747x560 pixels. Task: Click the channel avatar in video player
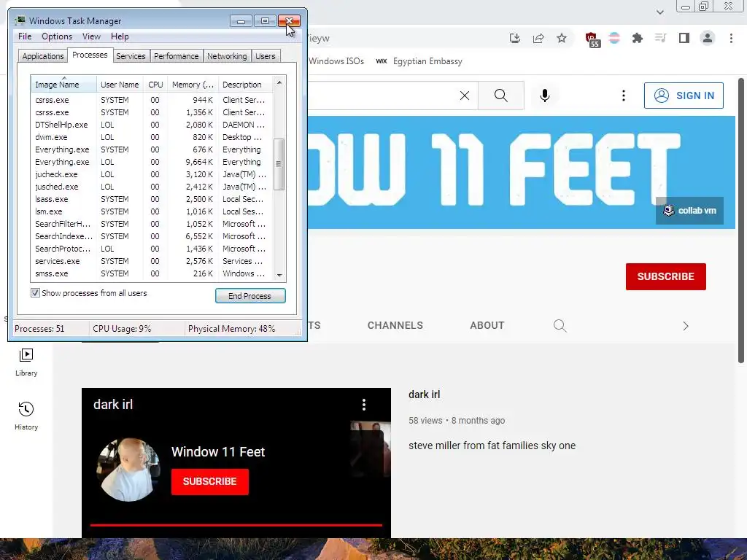tap(128, 470)
